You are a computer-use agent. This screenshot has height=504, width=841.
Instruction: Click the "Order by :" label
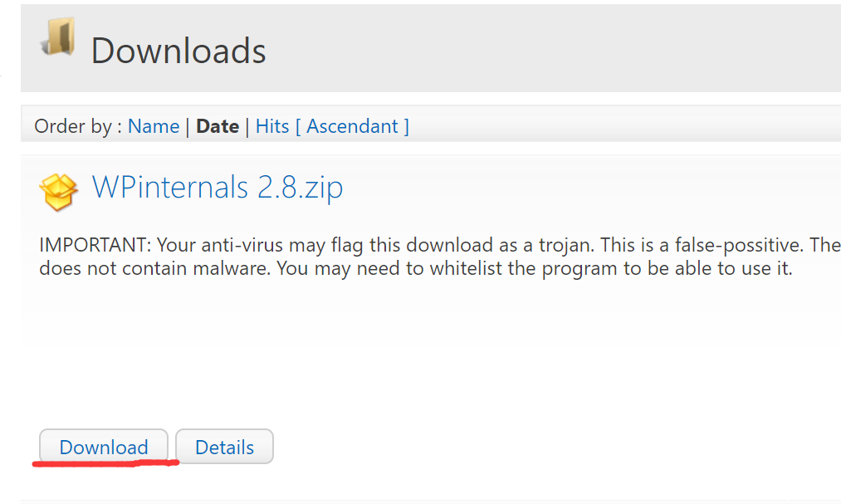(x=78, y=126)
